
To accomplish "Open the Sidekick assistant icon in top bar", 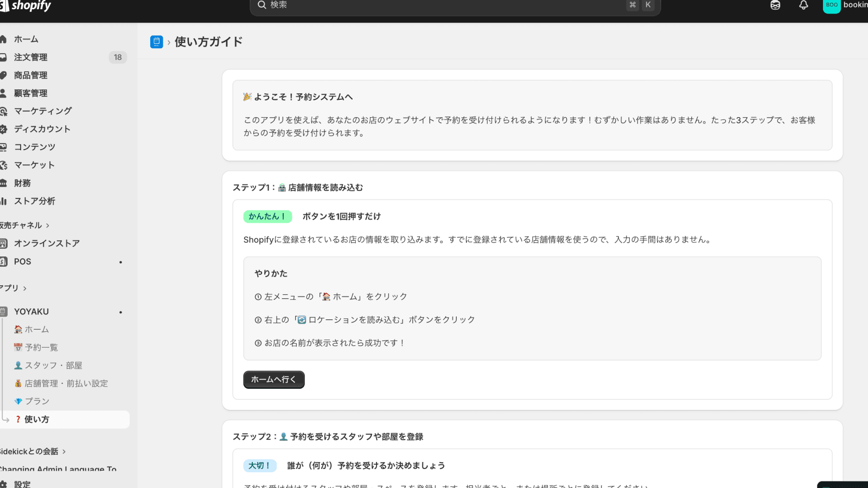I will 775,5.
